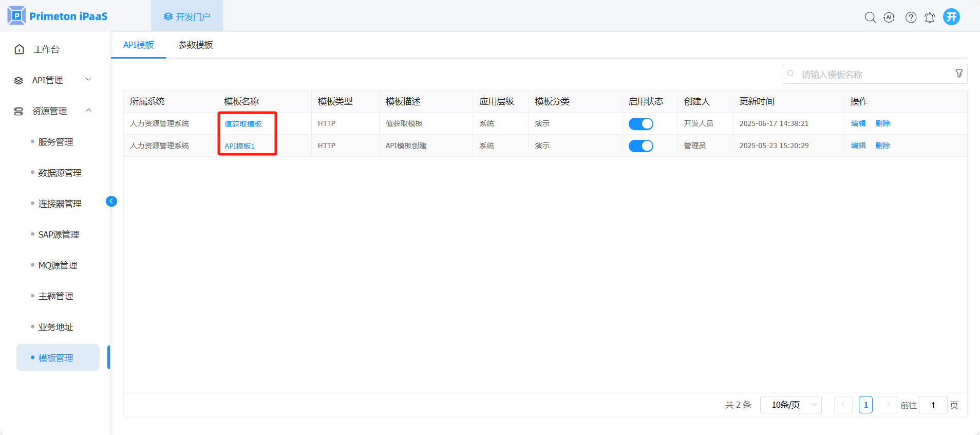Toggle the API模板1 enabled-status switch
Viewport: 980px width, 435px height.
point(640,146)
